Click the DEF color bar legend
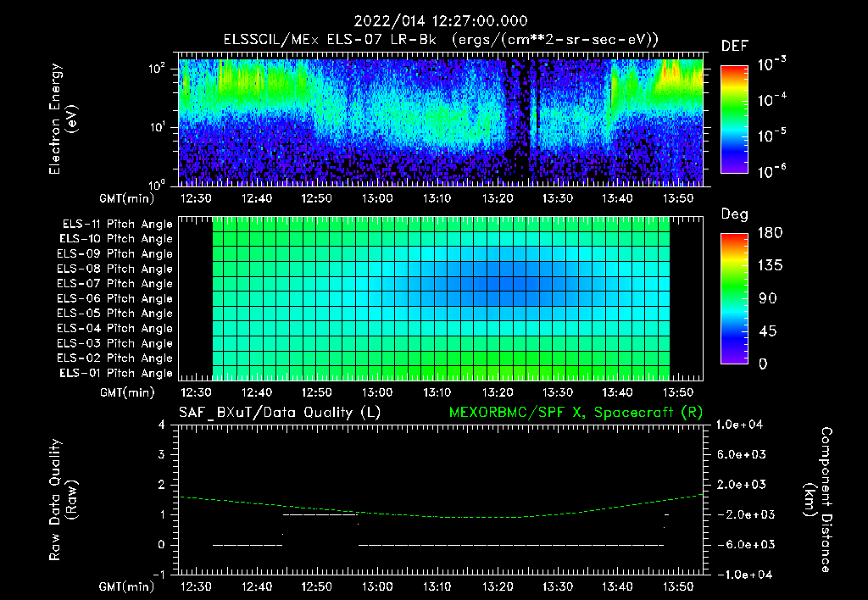The height and width of the screenshot is (600, 868). (x=734, y=119)
